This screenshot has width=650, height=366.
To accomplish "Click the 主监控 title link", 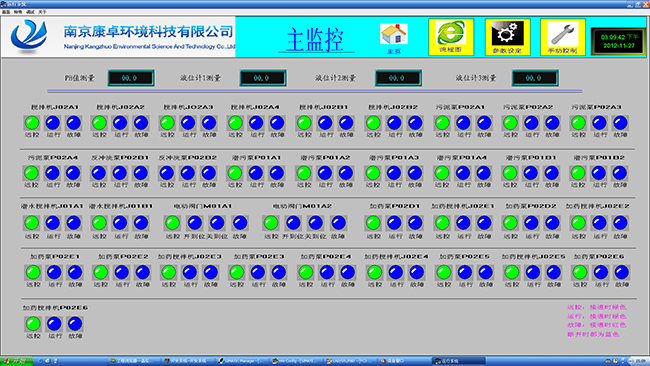I will pyautogui.click(x=315, y=40).
